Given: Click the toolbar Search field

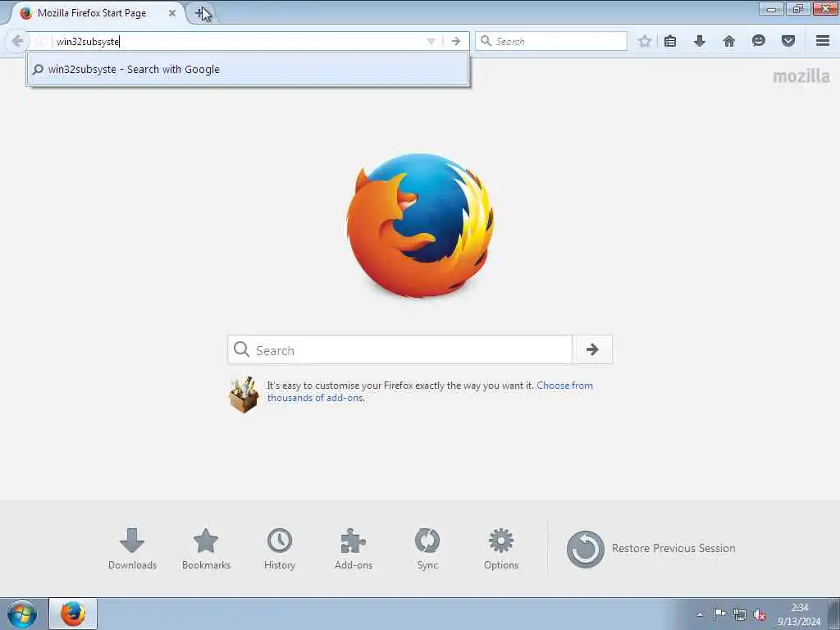Looking at the screenshot, I should tap(551, 41).
